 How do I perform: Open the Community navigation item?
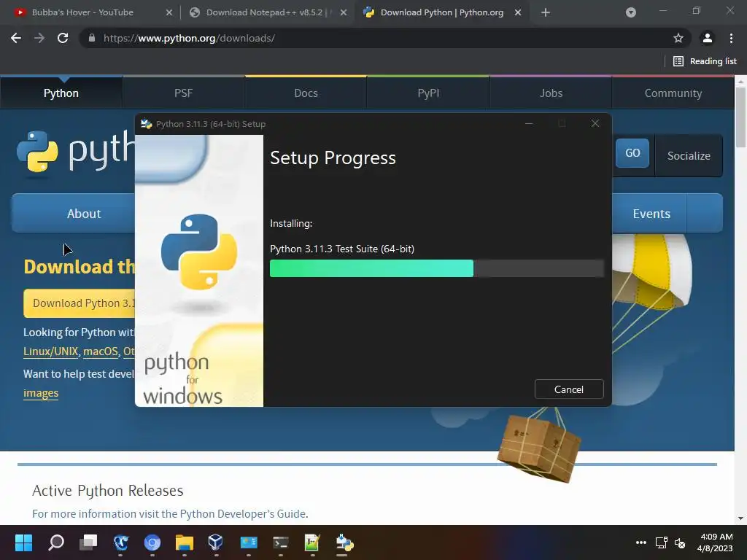click(x=673, y=93)
